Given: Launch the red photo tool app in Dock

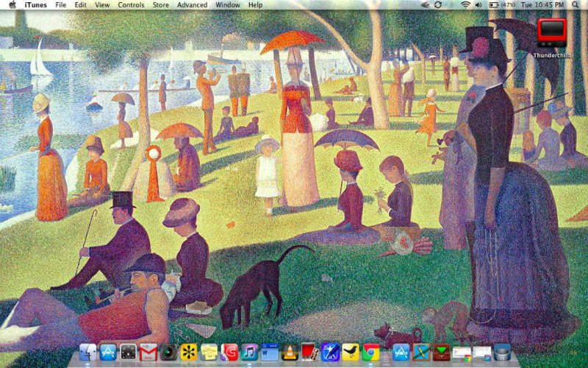Looking at the screenshot, I should point(310,353).
